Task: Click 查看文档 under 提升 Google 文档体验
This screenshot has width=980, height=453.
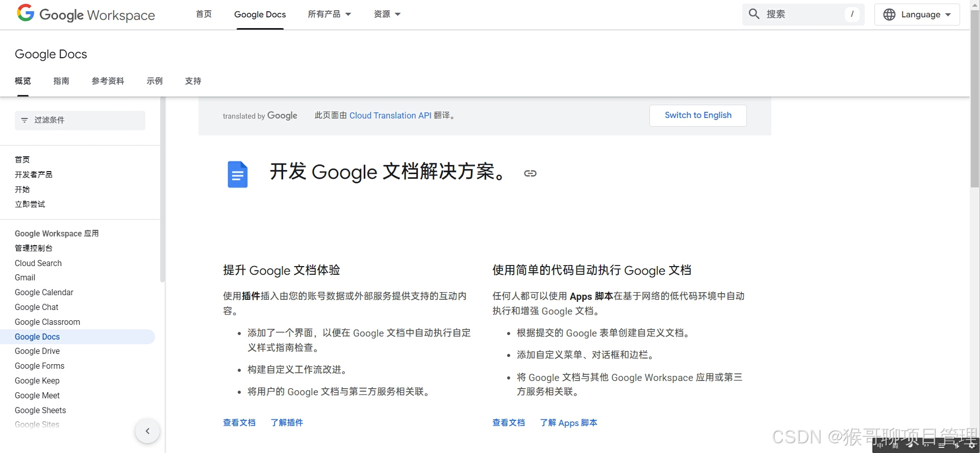Action: click(x=239, y=422)
